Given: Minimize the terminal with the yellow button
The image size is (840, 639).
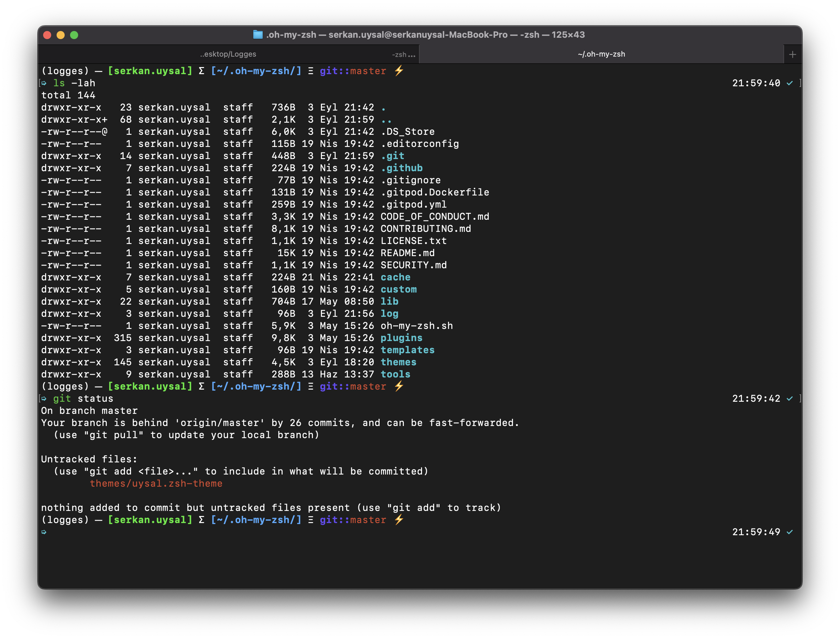Looking at the screenshot, I should [x=60, y=35].
